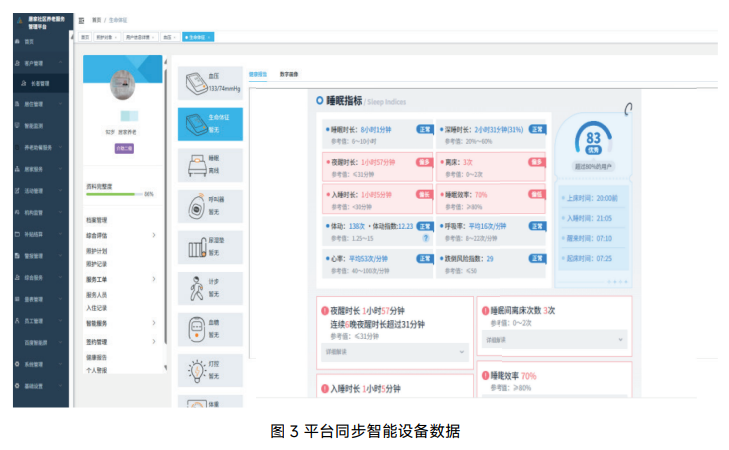
Task: Expand the 综合评估 menu item
Action: pos(121,235)
